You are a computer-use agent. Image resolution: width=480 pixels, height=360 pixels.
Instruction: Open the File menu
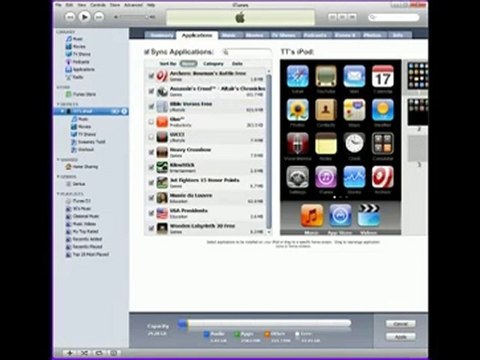pos(59,5)
